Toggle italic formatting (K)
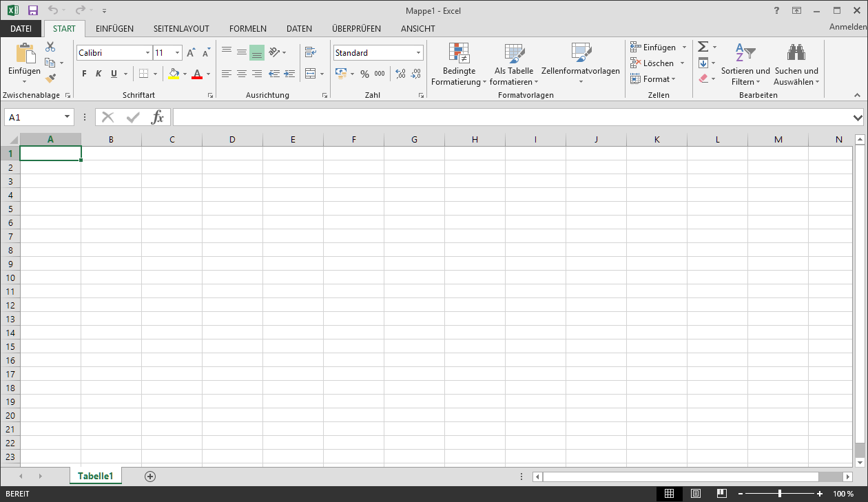Viewport: 868px width, 502px height. pyautogui.click(x=99, y=74)
